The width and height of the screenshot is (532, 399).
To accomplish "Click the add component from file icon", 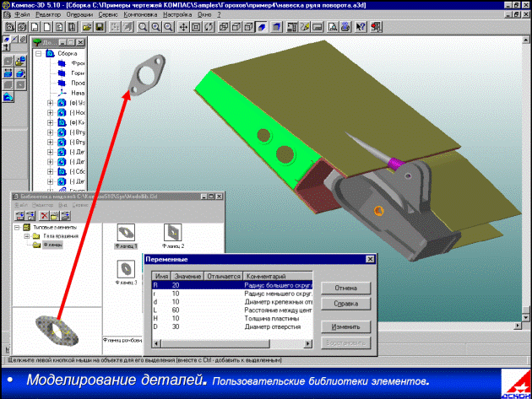I will click(21, 61).
